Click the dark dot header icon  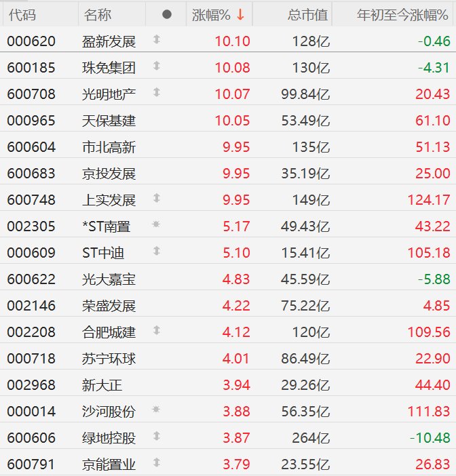[x=167, y=14]
